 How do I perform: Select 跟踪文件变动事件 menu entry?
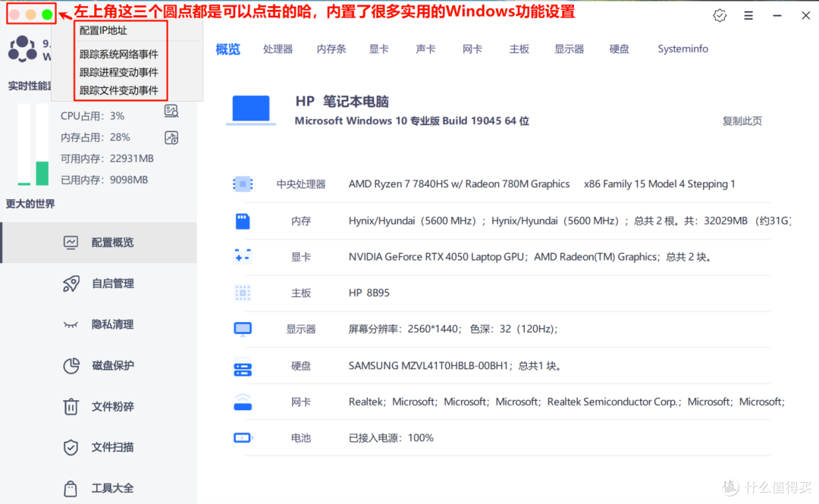[118, 90]
